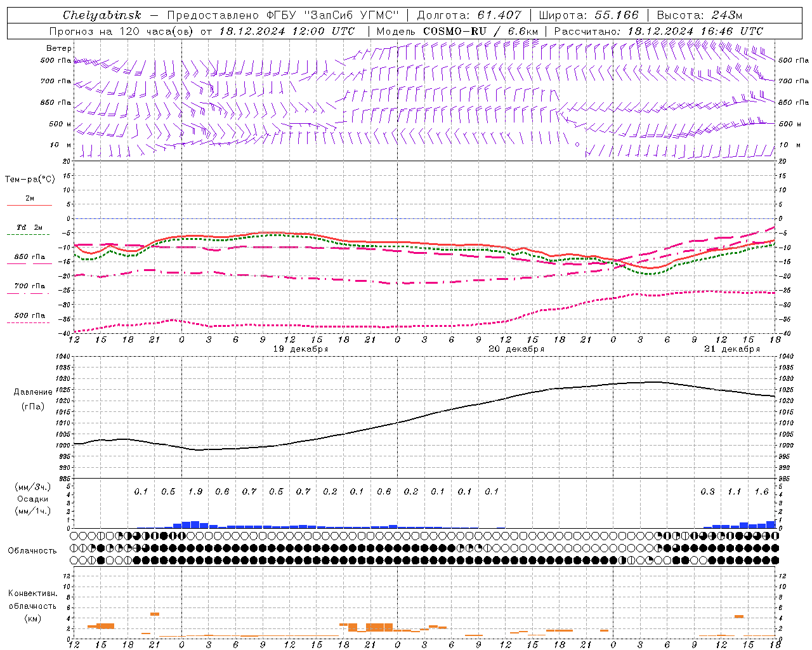Screen dimensions: 812x650
Task: Click the dotted line sample under the 500 гПа temperature legend
Action: coord(28,322)
